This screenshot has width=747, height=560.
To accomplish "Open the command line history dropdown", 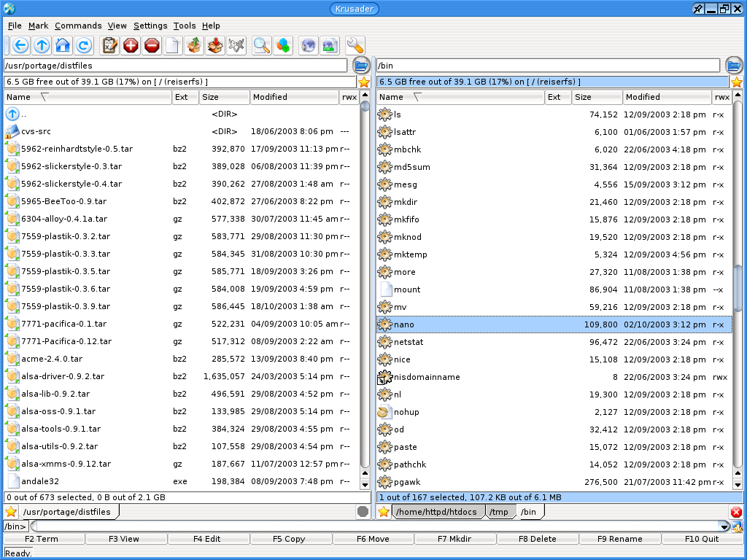I will click(724, 526).
